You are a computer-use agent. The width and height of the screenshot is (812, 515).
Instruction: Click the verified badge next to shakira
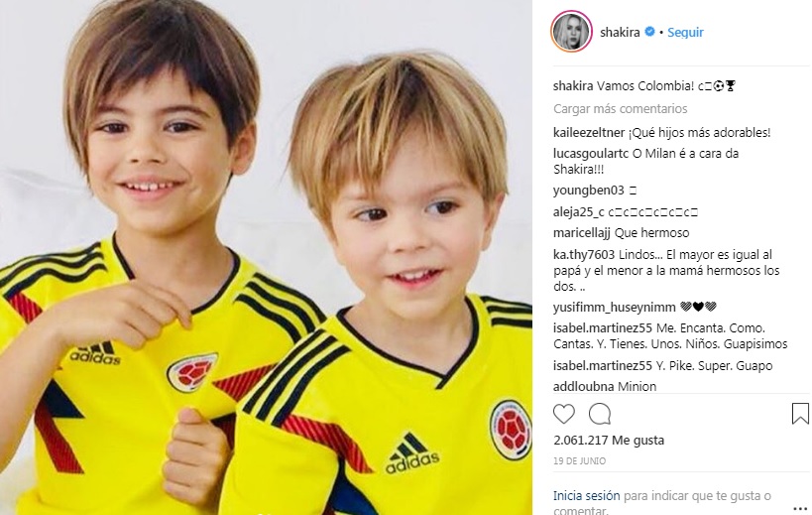click(648, 32)
